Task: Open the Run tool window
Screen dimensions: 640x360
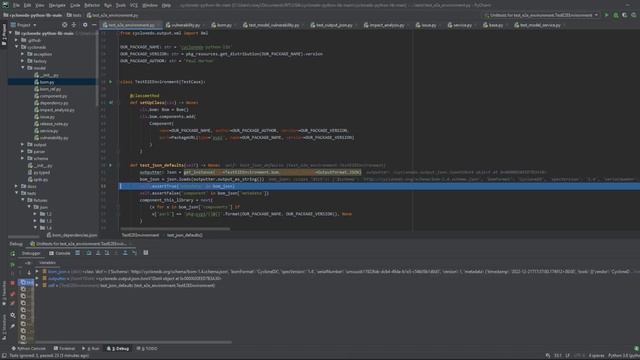Action: [91, 349]
